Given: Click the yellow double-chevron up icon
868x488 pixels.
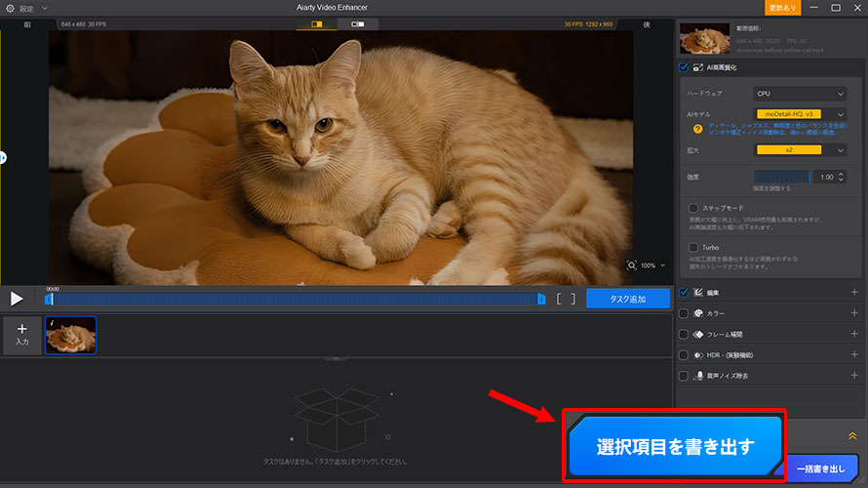Looking at the screenshot, I should coord(852,436).
